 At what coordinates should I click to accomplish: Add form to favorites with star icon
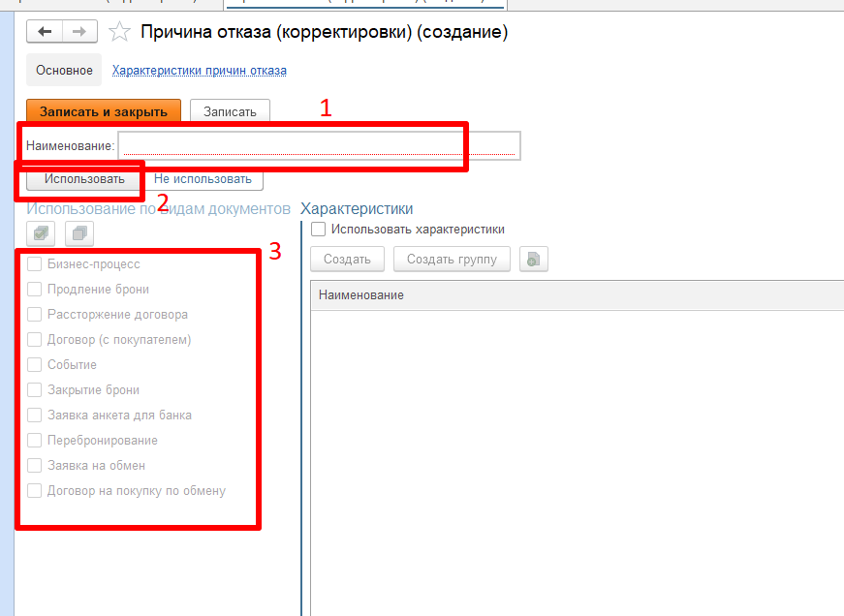point(119,32)
